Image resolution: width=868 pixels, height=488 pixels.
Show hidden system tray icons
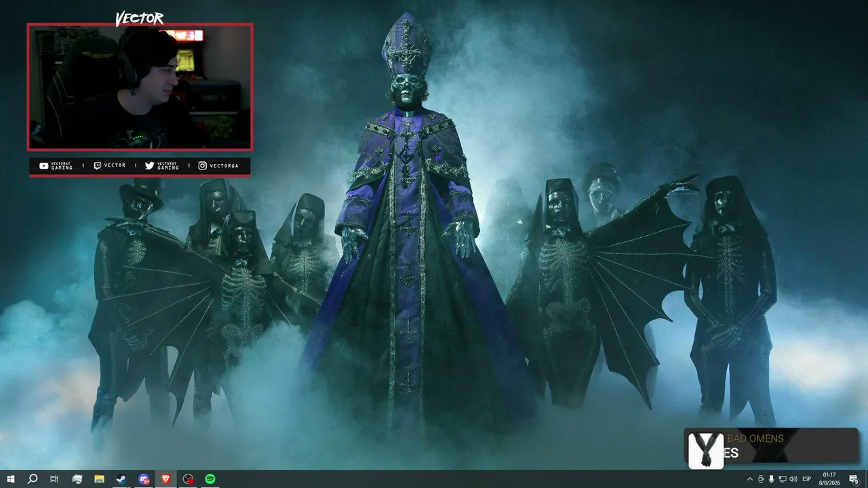[749, 479]
